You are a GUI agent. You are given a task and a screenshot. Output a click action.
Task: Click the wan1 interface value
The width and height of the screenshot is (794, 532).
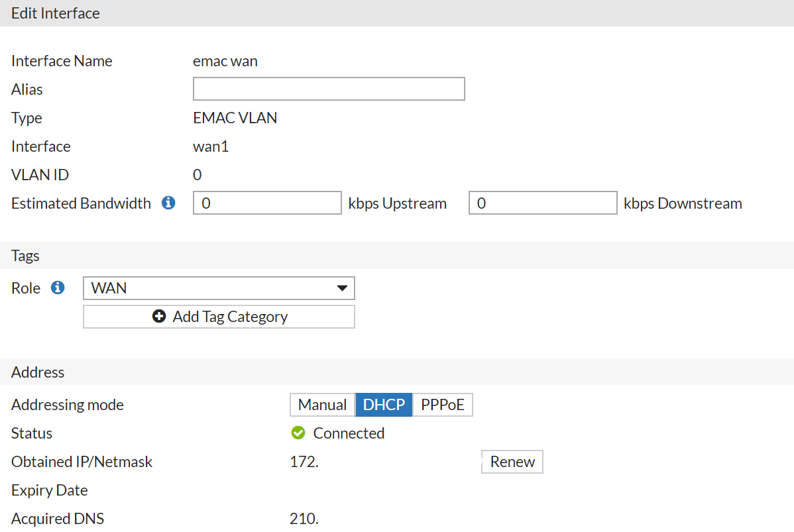pyautogui.click(x=211, y=146)
